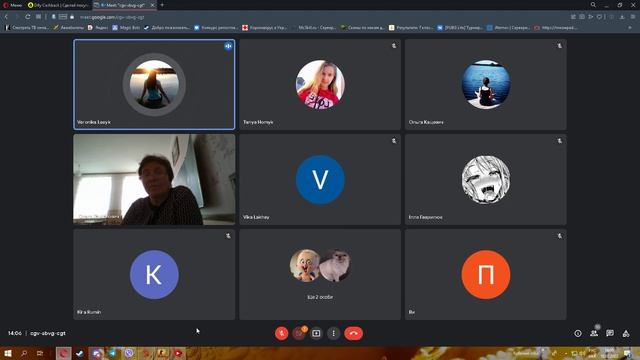The image size is (640, 360).
Task: Open the Easy setup icon in Opera toolbar
Action: tap(633, 17)
